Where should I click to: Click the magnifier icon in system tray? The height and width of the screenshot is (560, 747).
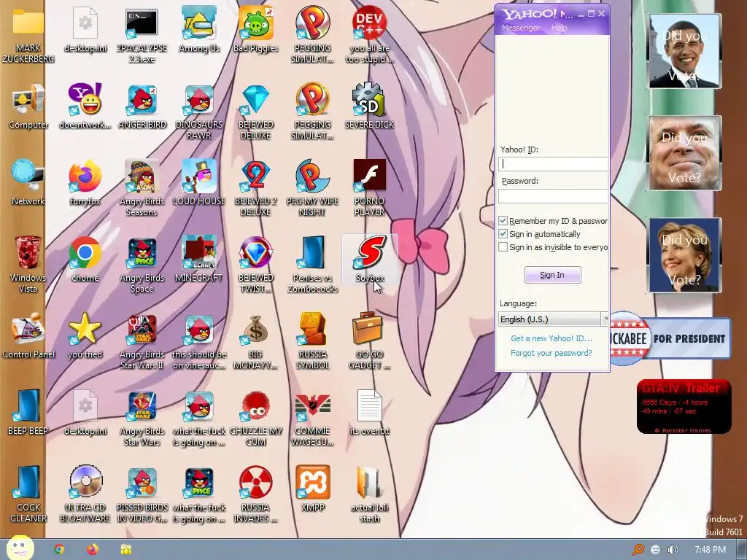(638, 550)
